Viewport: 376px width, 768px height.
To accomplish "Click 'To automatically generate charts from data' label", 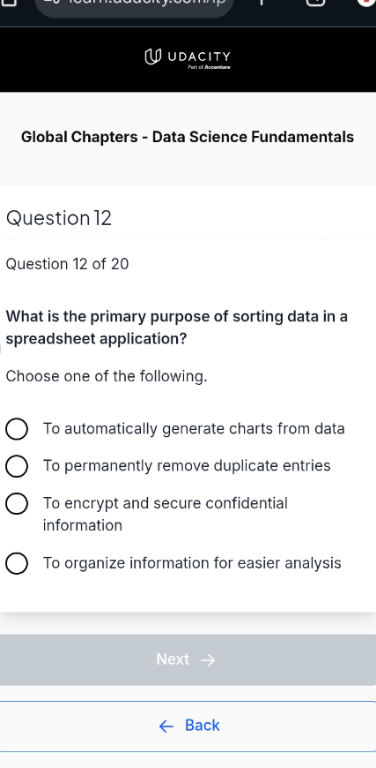I will tap(194, 429).
